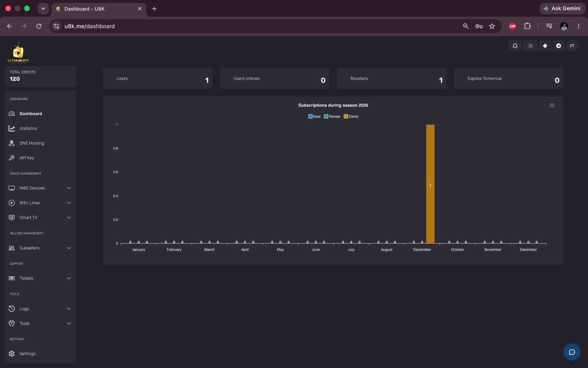Close the Dashboard - U8K tab

coord(140,8)
